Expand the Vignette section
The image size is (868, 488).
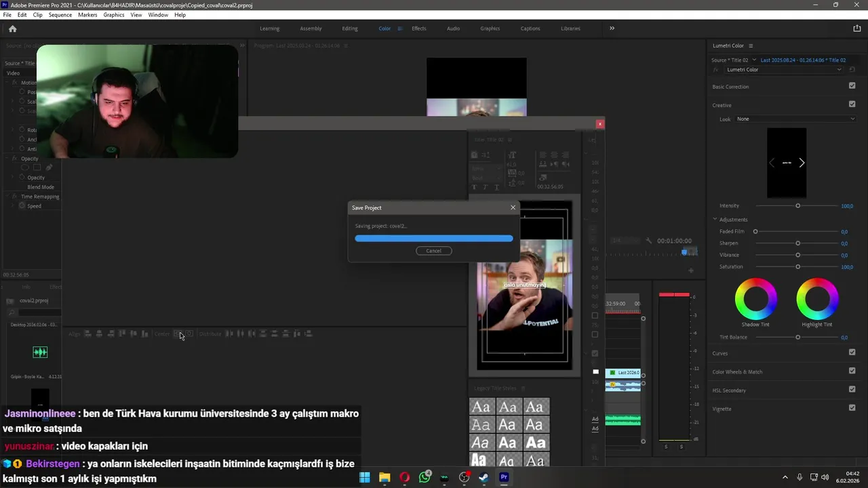722,409
